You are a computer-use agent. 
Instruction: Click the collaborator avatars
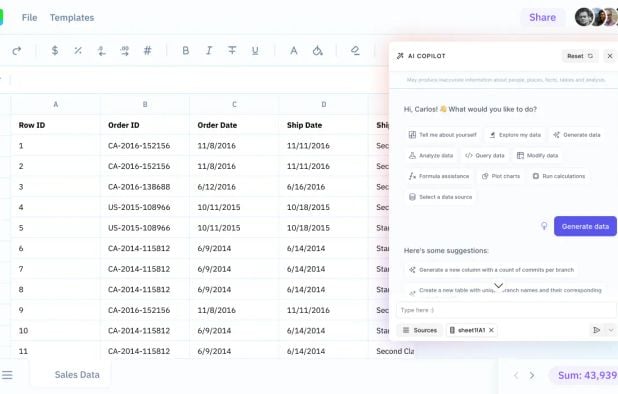[x=596, y=17]
